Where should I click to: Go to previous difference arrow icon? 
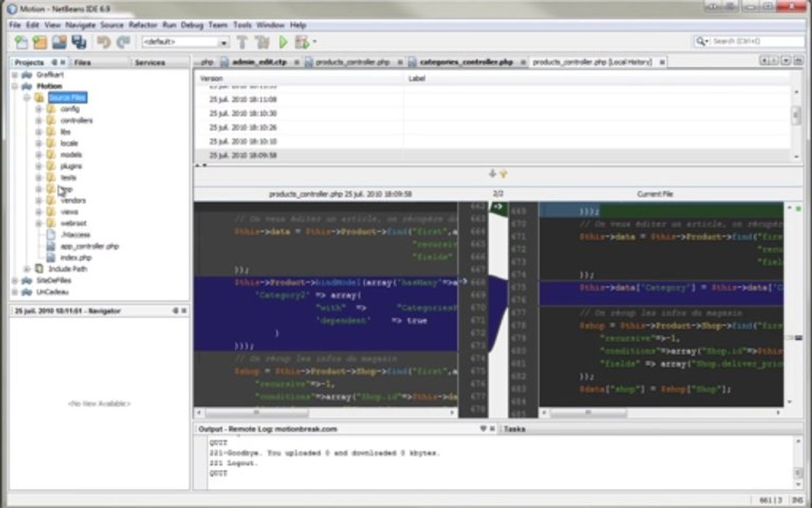(503, 174)
